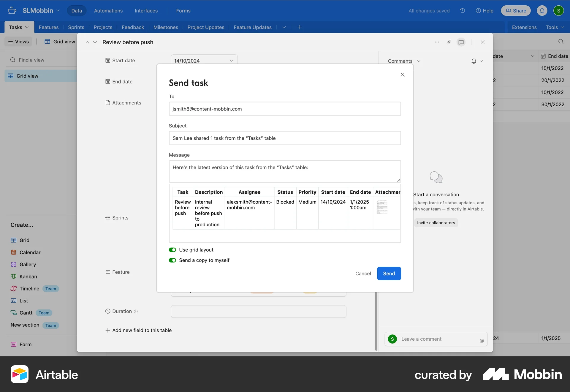
Task: Disable the Use grid layout toggle
Action: (x=172, y=250)
